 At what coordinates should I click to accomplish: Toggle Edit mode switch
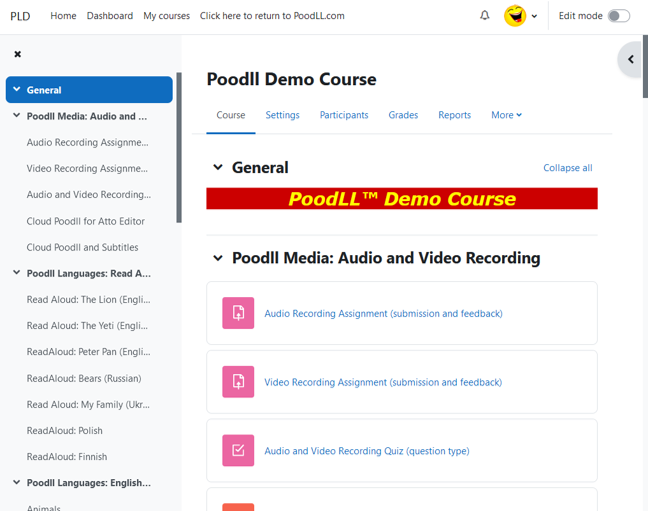tap(619, 16)
